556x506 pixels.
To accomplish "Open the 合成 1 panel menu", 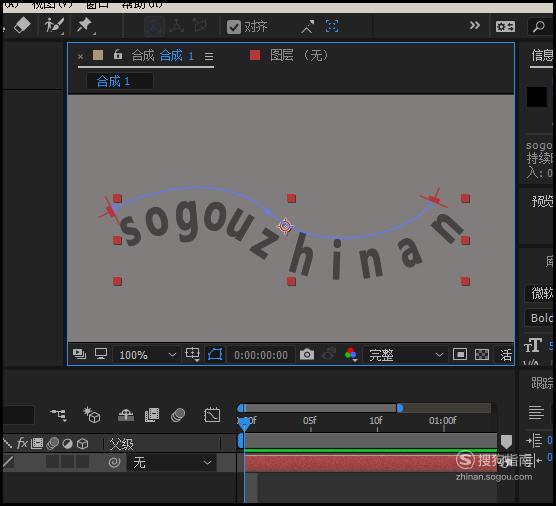I will click(209, 56).
